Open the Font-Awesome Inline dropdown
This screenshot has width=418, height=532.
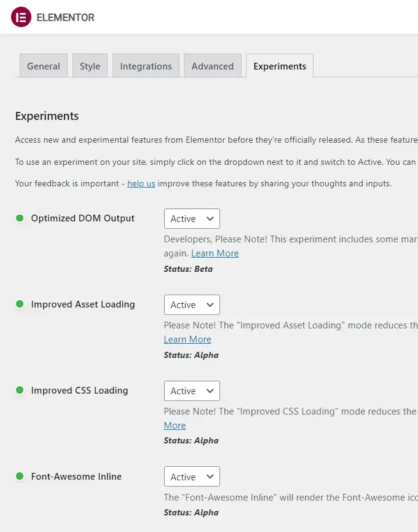click(x=191, y=476)
